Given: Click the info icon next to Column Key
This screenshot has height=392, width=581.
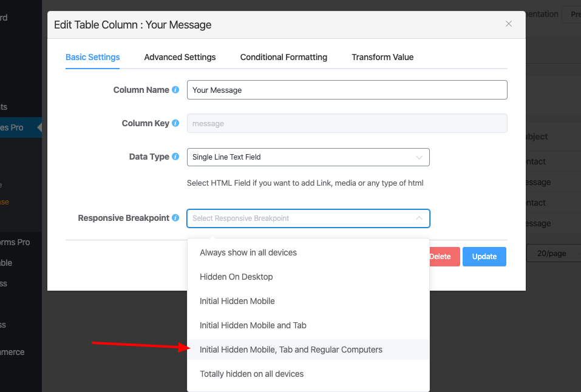Looking at the screenshot, I should coord(175,123).
